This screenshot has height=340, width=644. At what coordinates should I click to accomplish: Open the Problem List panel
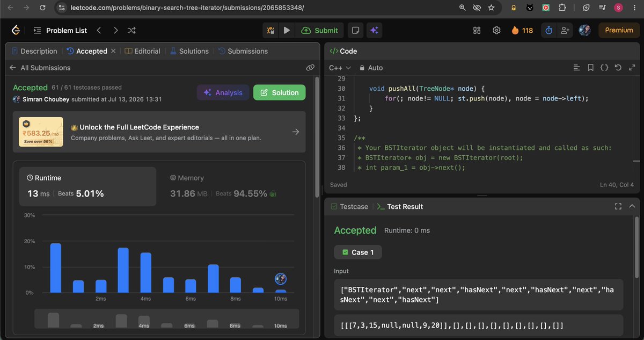[60, 31]
